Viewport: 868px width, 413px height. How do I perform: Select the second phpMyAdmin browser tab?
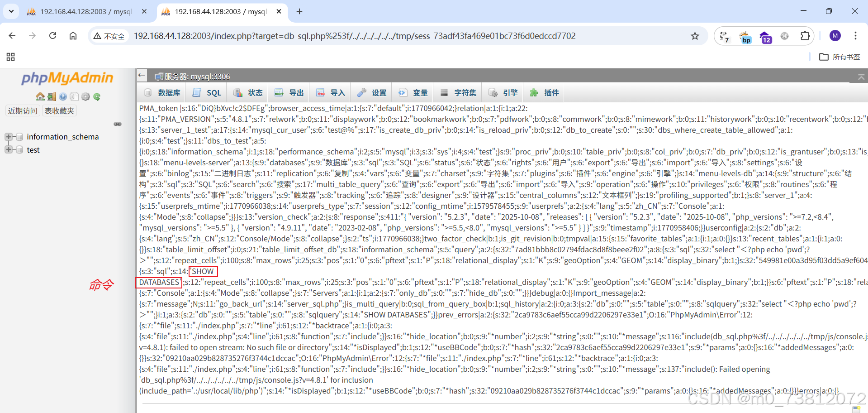222,12
